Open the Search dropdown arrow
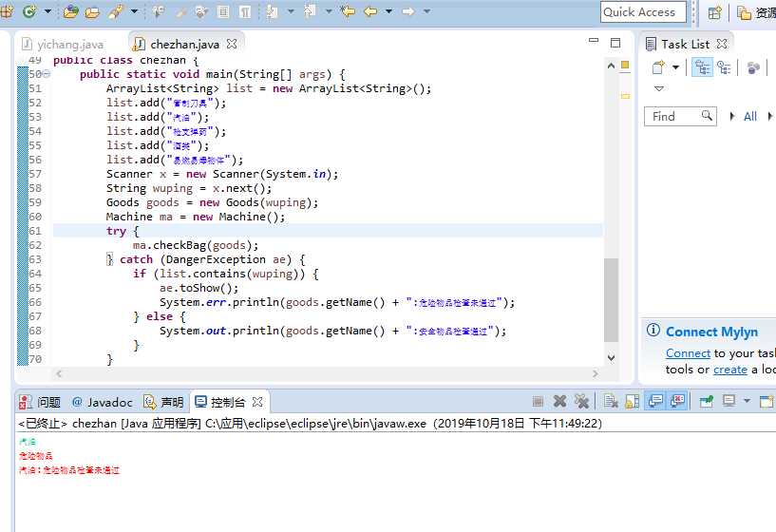Image resolution: width=776 pixels, height=532 pixels. [134, 10]
